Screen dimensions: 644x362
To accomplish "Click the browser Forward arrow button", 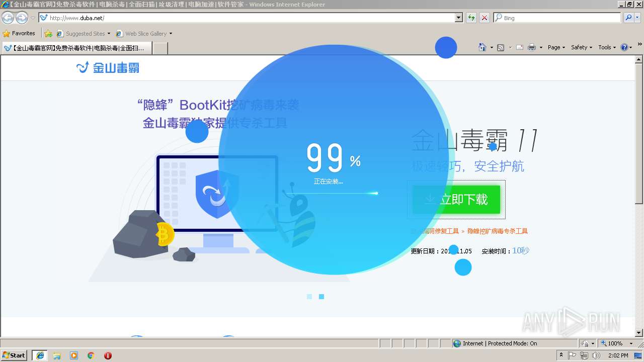I will [22, 18].
